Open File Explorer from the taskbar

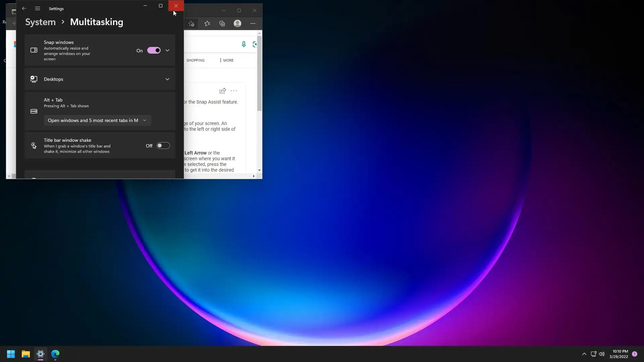point(26,354)
